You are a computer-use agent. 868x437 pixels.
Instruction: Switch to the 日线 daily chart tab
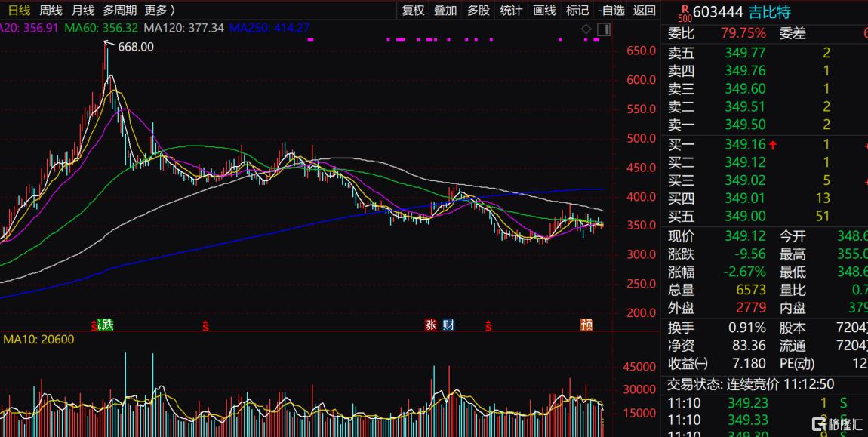click(x=19, y=10)
